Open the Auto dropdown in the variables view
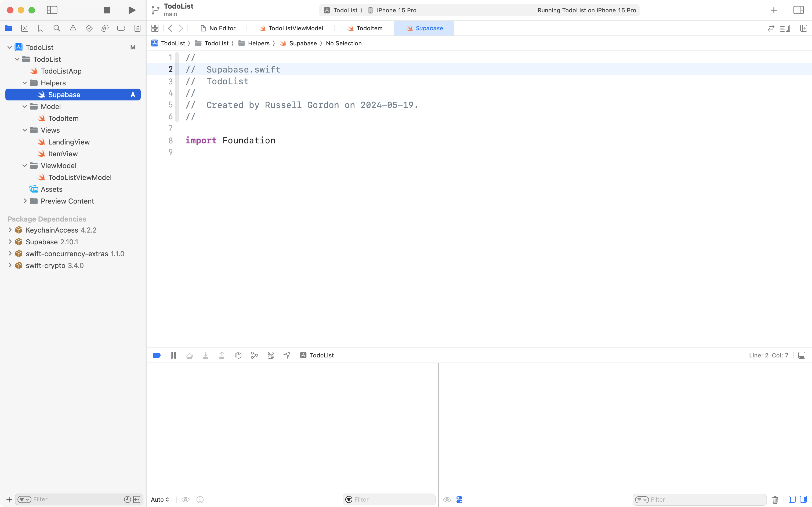Viewport: 812px width, 507px height. click(x=160, y=499)
